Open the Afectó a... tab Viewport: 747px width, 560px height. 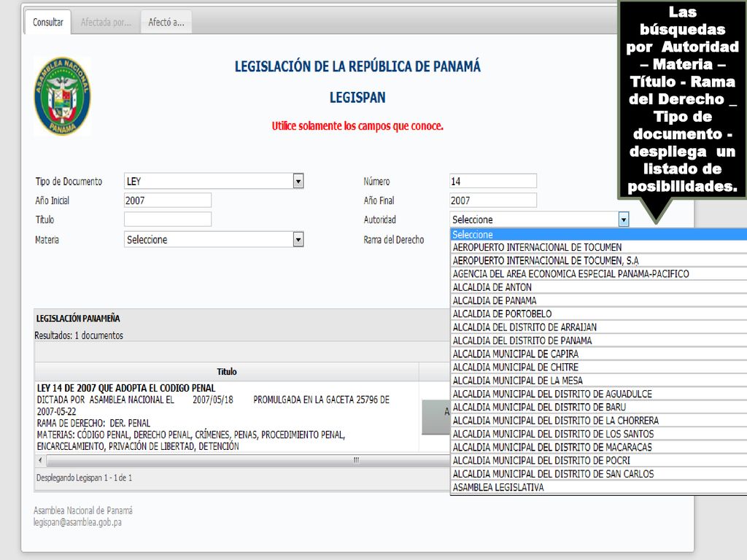pos(166,23)
